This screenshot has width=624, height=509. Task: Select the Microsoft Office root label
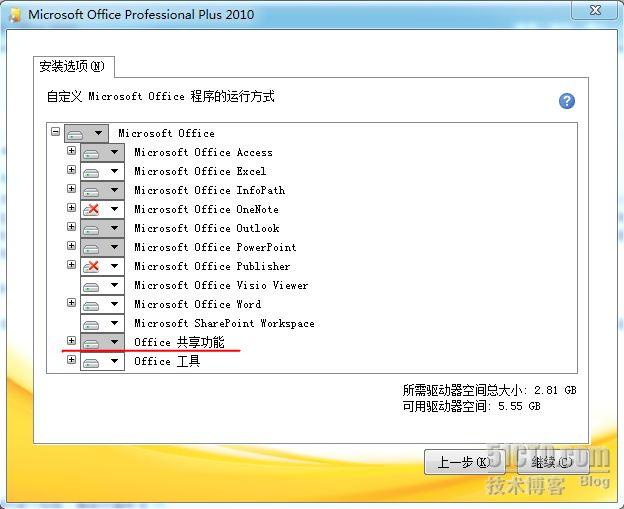click(166, 133)
